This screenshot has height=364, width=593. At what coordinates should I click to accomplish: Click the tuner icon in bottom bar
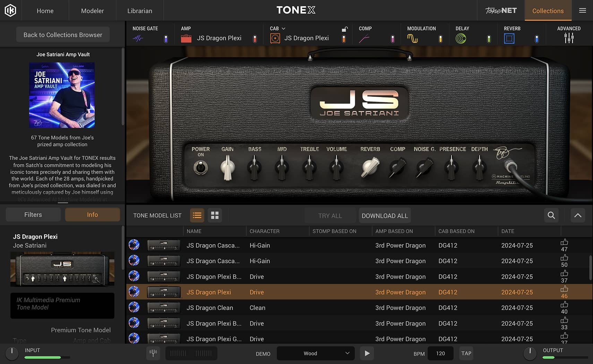point(153,353)
